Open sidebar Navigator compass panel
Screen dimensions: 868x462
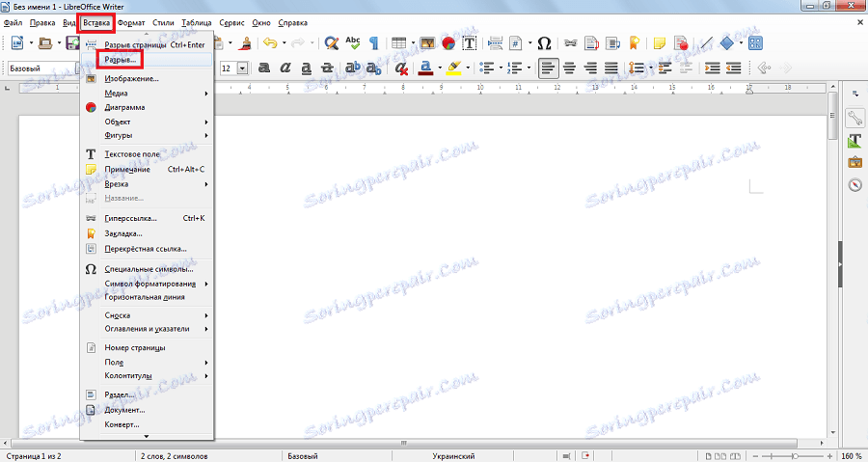pyautogui.click(x=854, y=185)
